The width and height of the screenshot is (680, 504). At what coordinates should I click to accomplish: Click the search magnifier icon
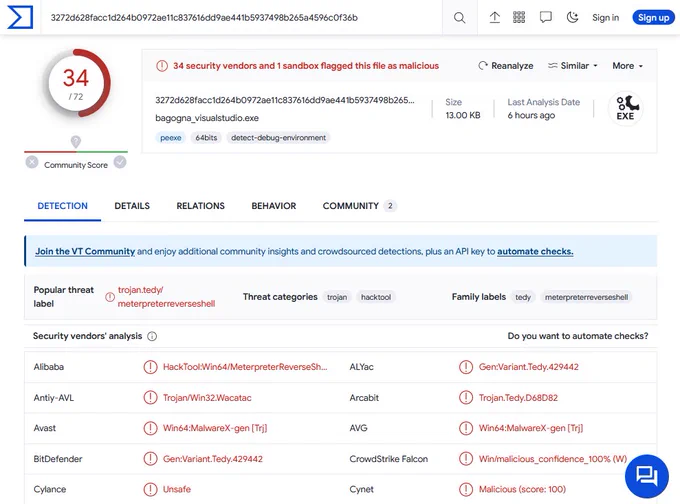pyautogui.click(x=459, y=18)
